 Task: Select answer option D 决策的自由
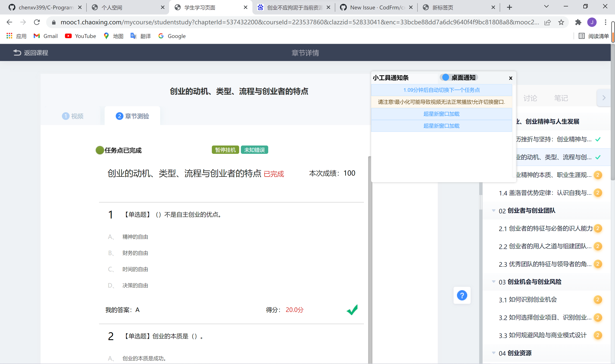(135, 285)
